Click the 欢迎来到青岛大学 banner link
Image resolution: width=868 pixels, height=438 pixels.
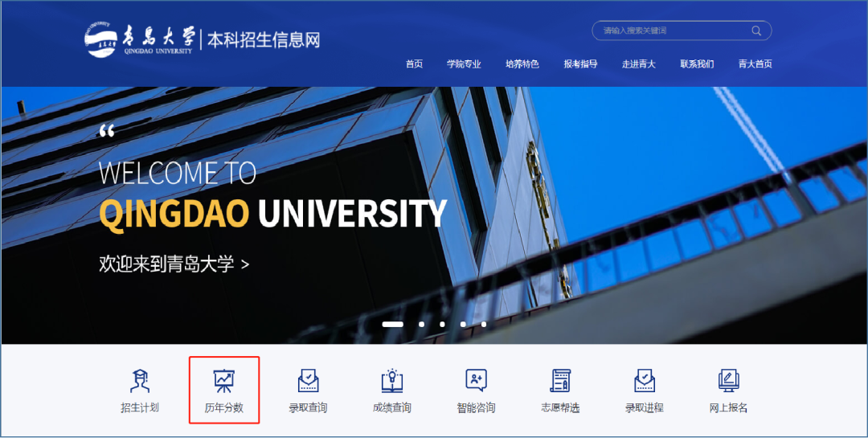(x=174, y=264)
